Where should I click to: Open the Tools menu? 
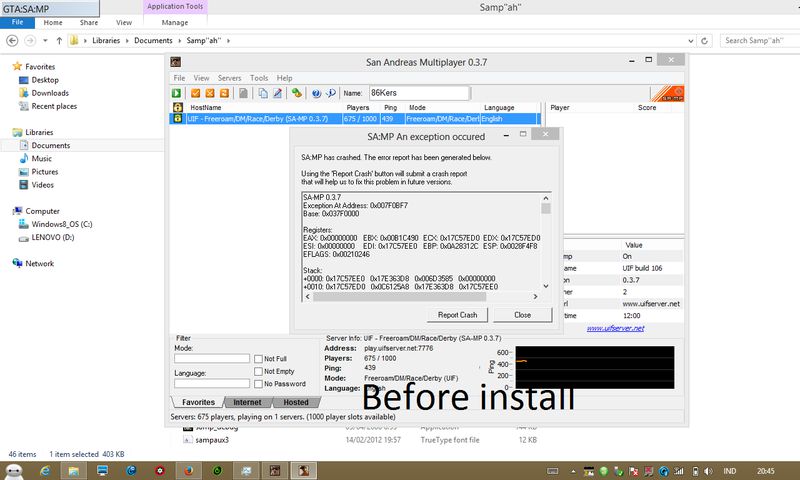259,78
